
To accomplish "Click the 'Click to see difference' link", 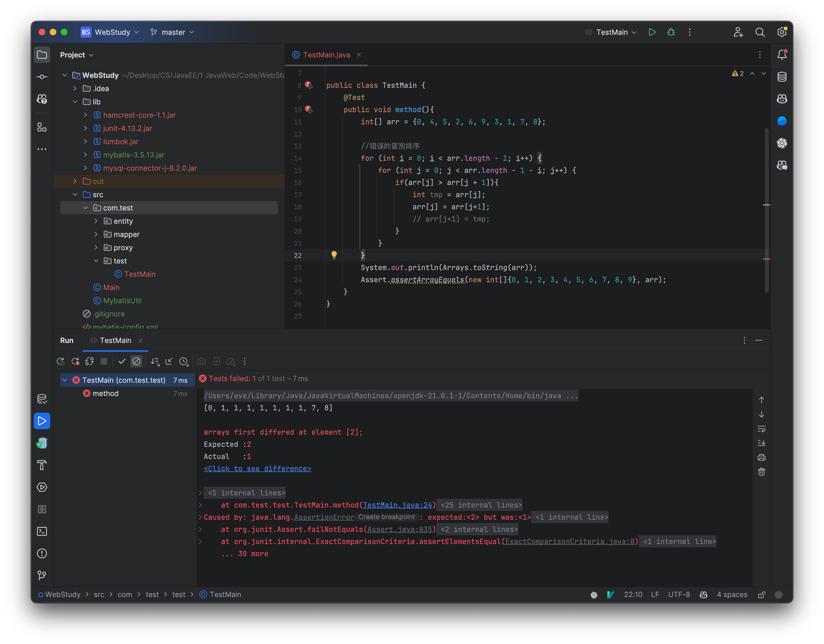I will [x=257, y=469].
